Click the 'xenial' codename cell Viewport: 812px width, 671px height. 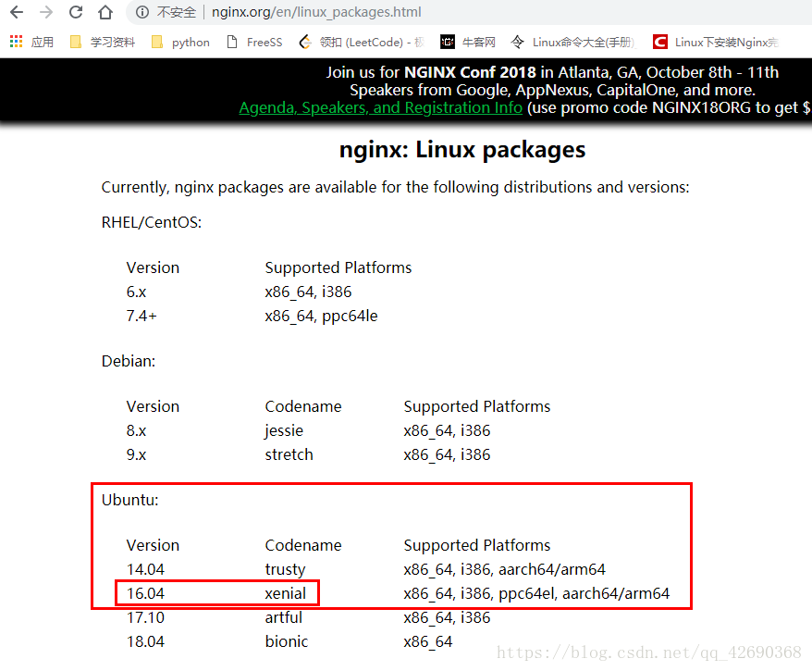[286, 593]
